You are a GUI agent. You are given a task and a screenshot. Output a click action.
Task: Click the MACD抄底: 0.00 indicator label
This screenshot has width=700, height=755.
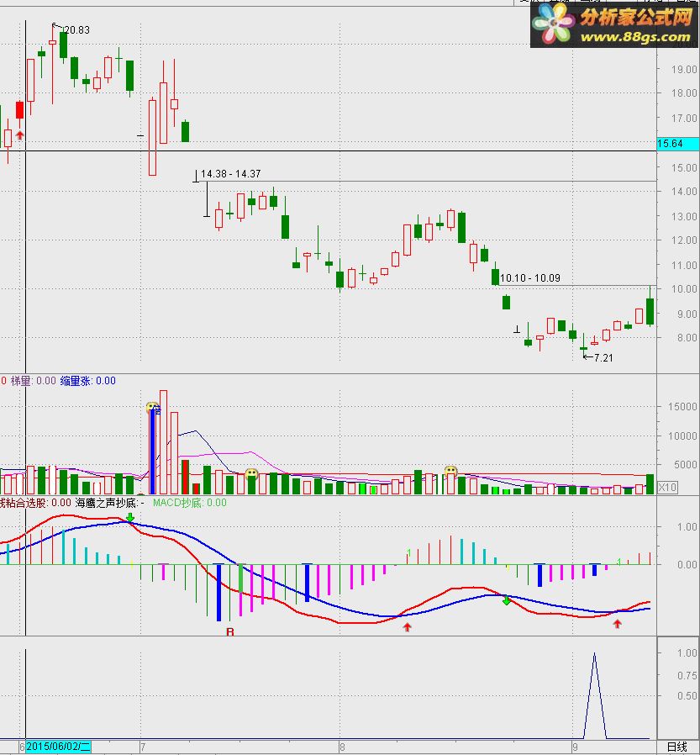pos(190,503)
